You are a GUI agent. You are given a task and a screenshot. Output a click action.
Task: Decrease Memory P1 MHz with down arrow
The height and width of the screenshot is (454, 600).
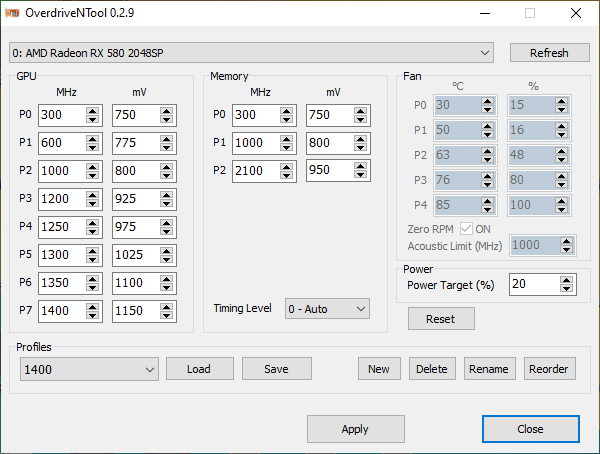pyautogui.click(x=287, y=147)
